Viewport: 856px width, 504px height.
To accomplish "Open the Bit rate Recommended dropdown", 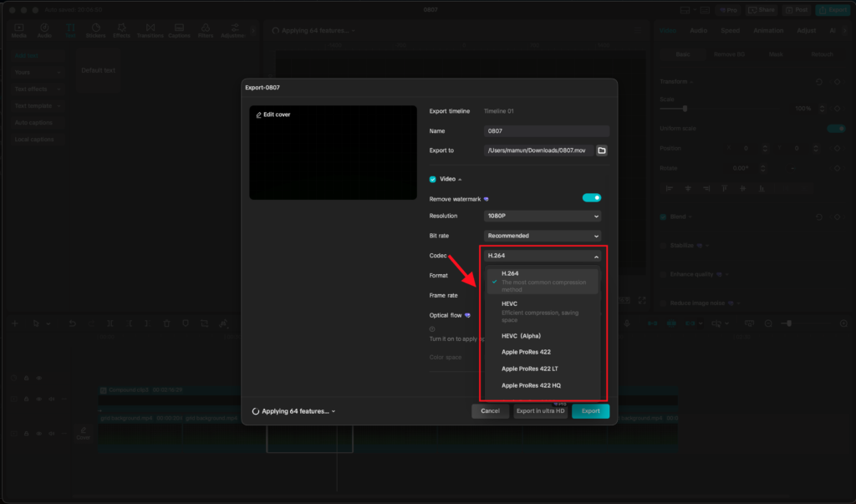I will click(542, 236).
